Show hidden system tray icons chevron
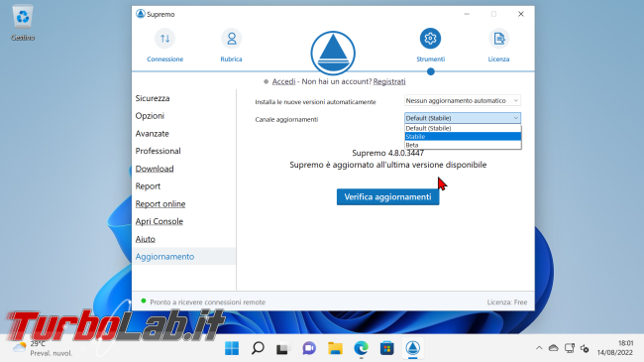The height and width of the screenshot is (362, 644). tap(539, 348)
